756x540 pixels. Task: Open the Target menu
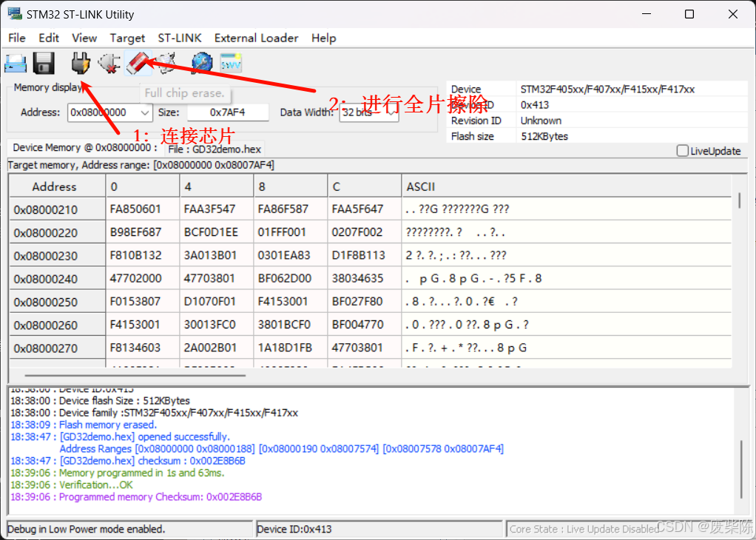[127, 38]
